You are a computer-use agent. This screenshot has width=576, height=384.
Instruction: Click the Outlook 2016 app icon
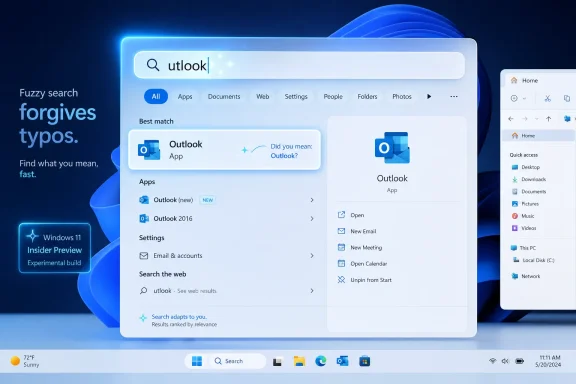pyautogui.click(x=144, y=219)
